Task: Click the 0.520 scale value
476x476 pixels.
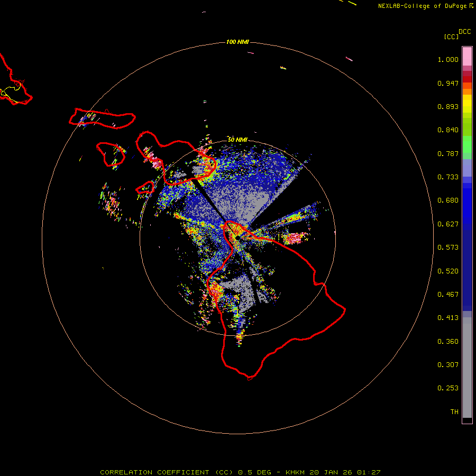Action: pos(448,271)
